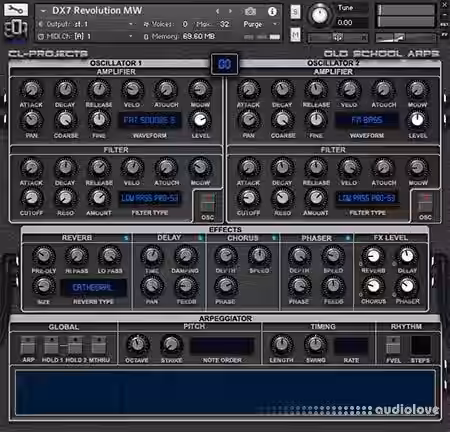Click arpeggiator OCTAVE knob
Screen dimensions: 450x432
[x=137, y=345]
